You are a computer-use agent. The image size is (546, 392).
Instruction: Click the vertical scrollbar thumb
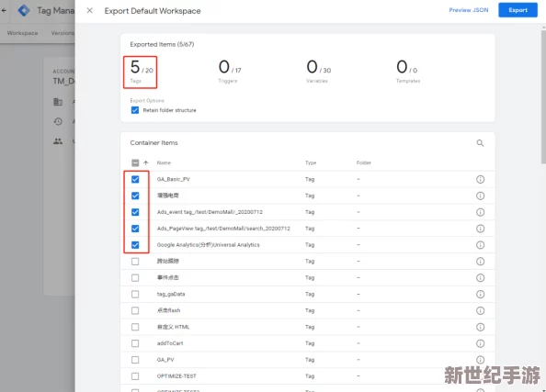[543, 96]
